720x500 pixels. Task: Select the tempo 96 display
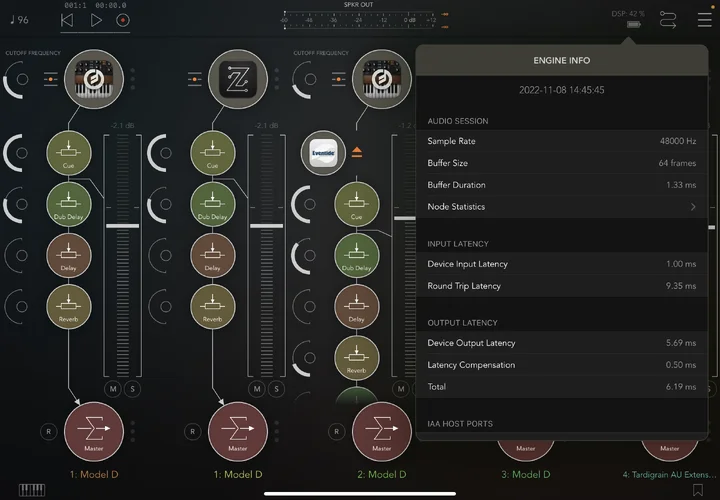click(19, 19)
